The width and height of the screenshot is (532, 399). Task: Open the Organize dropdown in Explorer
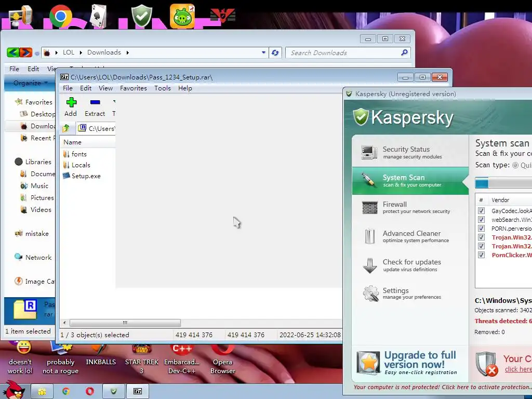click(x=30, y=83)
